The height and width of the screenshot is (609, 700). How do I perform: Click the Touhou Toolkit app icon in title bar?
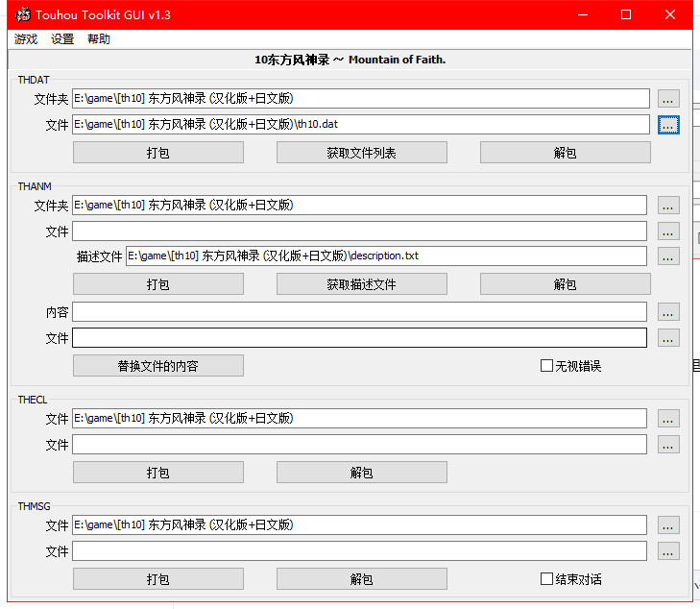(x=23, y=14)
